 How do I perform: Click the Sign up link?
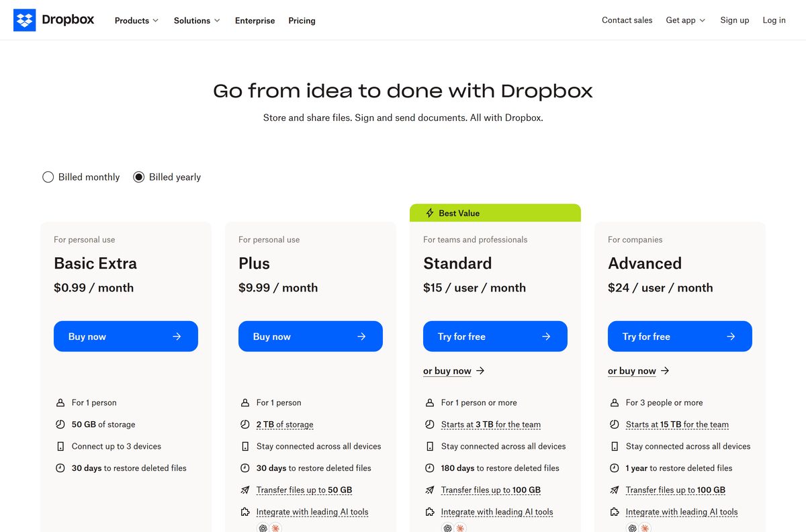[x=734, y=20]
